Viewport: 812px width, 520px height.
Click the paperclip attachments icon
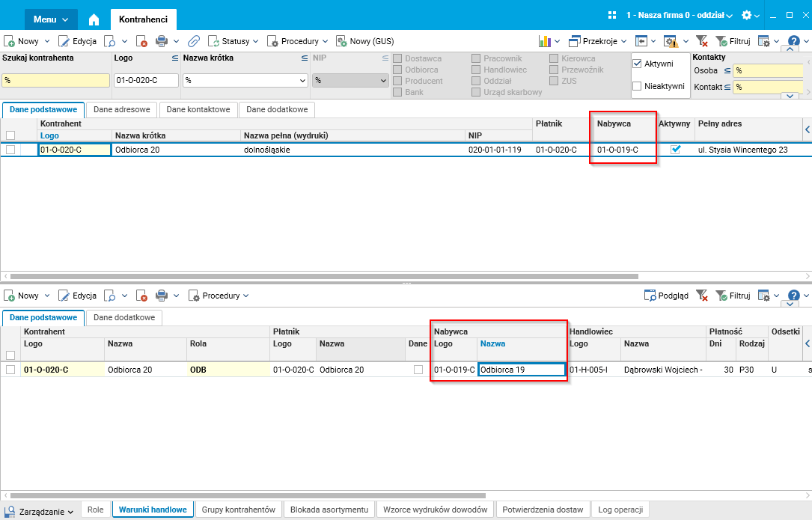tap(194, 41)
